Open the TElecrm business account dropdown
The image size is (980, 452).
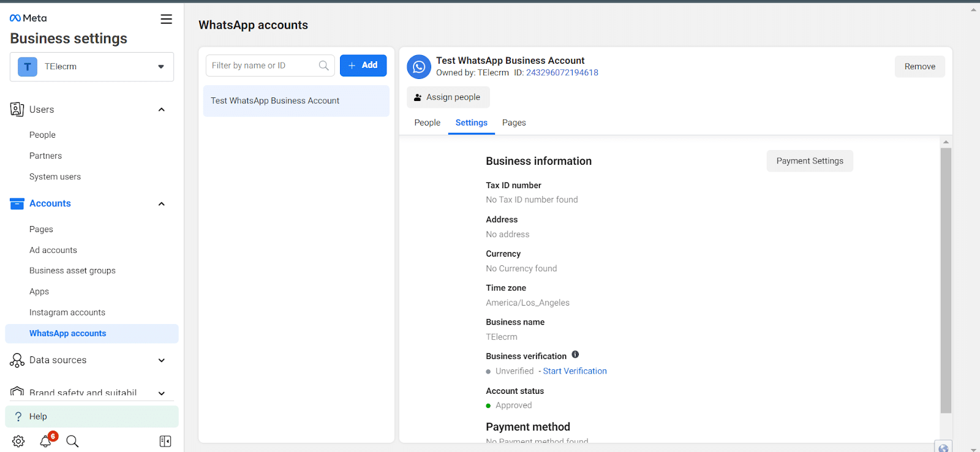pos(92,67)
